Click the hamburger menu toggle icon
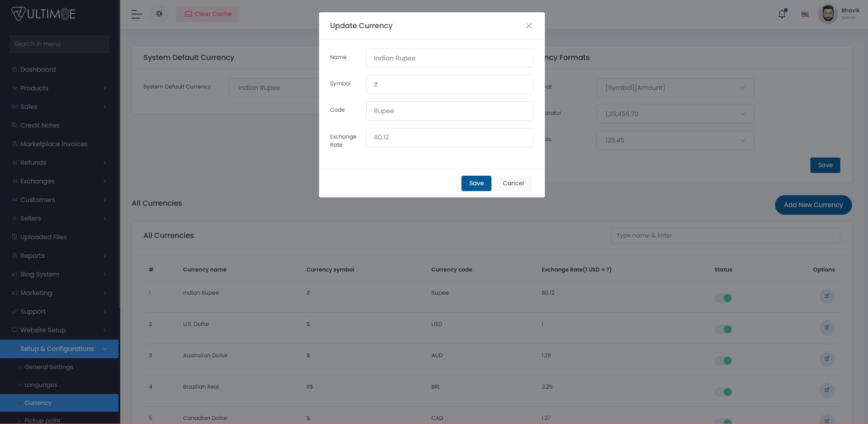The height and width of the screenshot is (424, 868). click(137, 14)
